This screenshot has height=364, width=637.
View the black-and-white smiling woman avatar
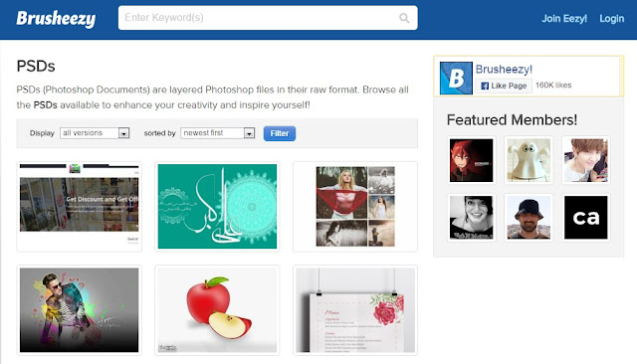click(471, 218)
